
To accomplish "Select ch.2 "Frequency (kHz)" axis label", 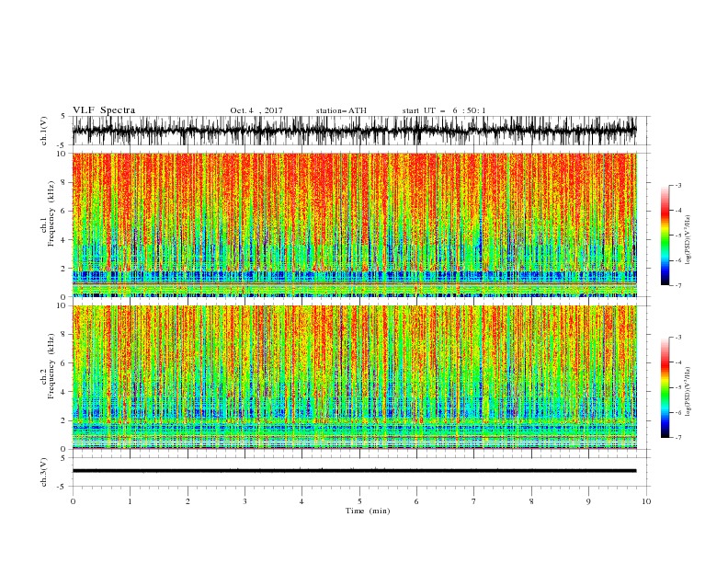I will (51, 366).
